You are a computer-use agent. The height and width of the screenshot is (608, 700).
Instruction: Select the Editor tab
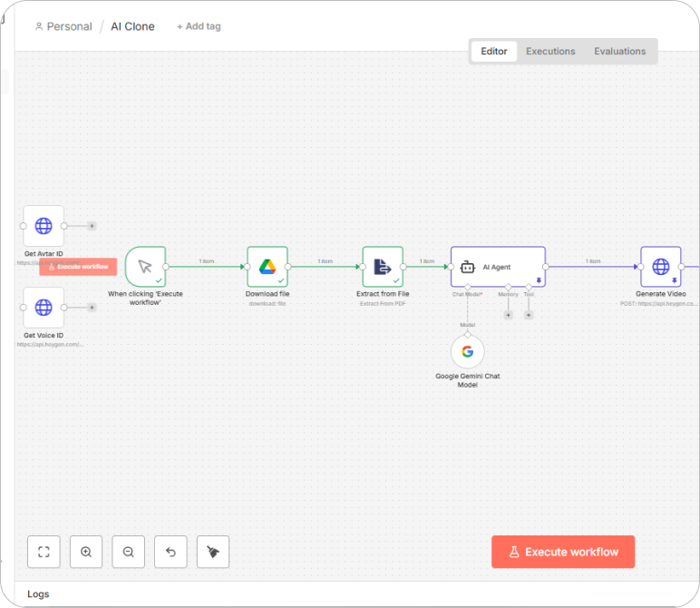point(494,52)
